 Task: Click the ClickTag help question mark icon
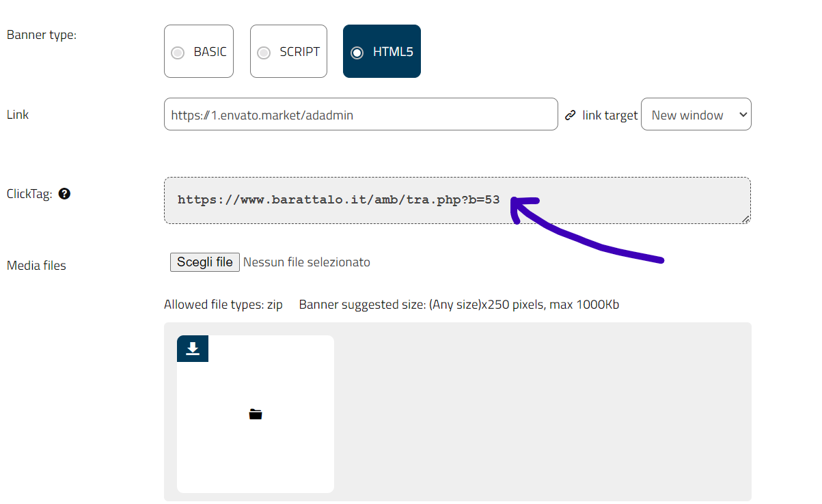[65, 194]
